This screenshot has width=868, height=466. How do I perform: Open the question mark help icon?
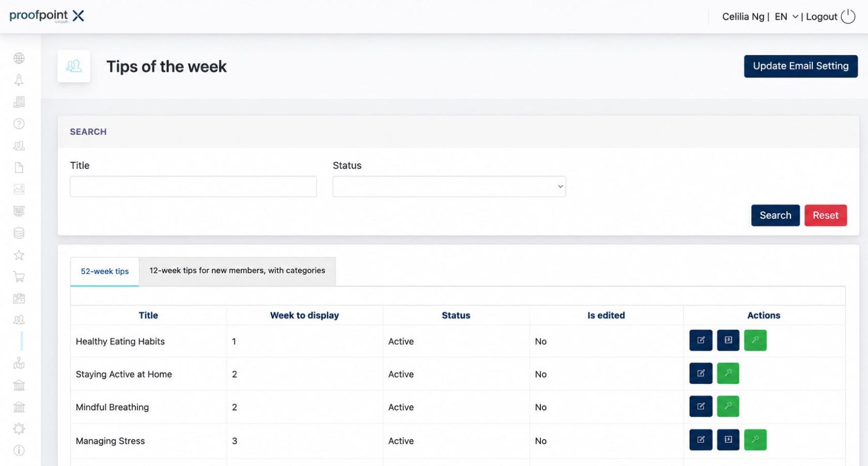click(x=19, y=124)
